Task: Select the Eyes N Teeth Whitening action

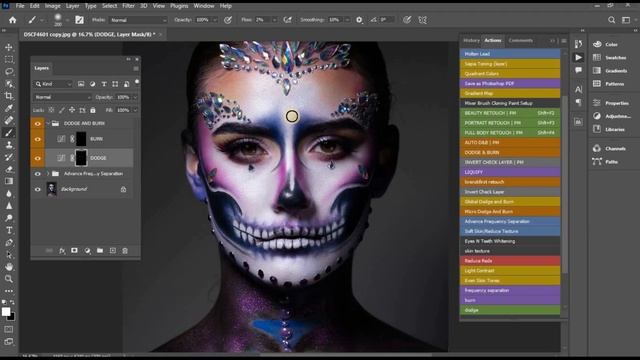Action: (x=510, y=241)
